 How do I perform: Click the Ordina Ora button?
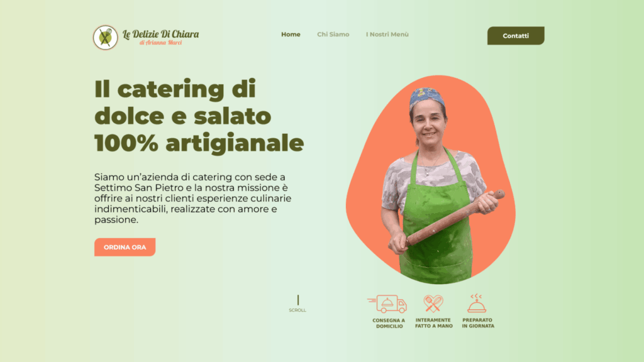tap(125, 247)
